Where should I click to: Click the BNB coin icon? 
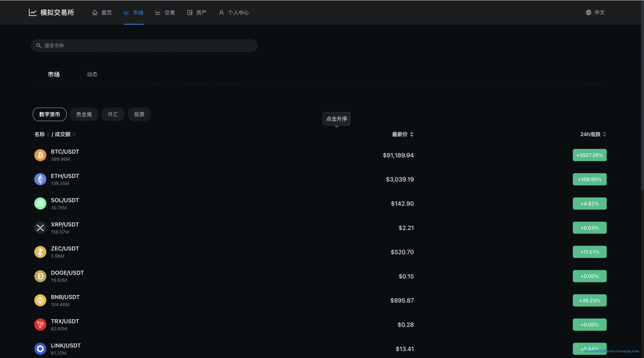coord(40,300)
